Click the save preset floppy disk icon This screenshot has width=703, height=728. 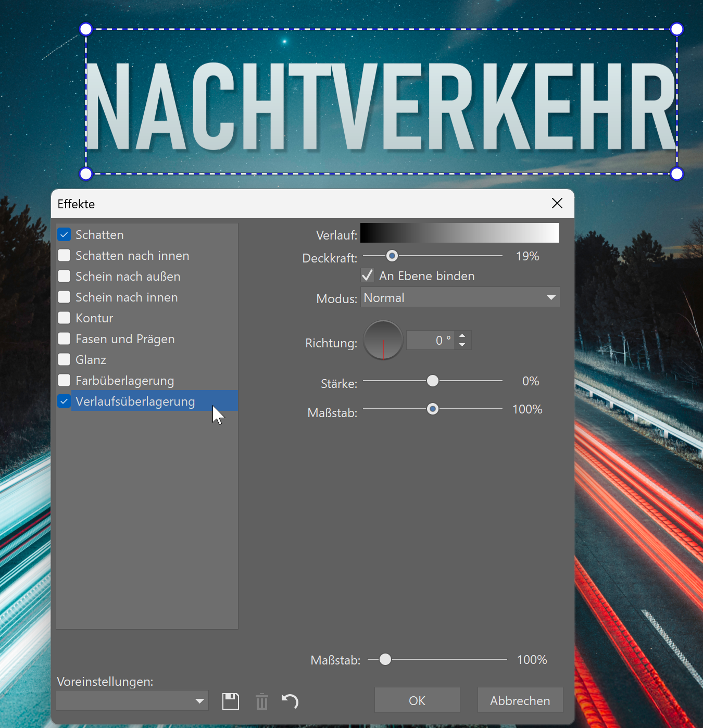[x=230, y=701]
